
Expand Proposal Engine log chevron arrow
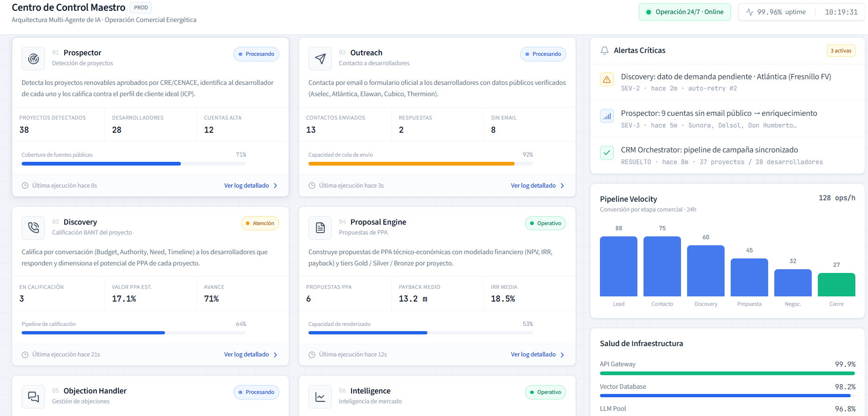click(x=562, y=355)
